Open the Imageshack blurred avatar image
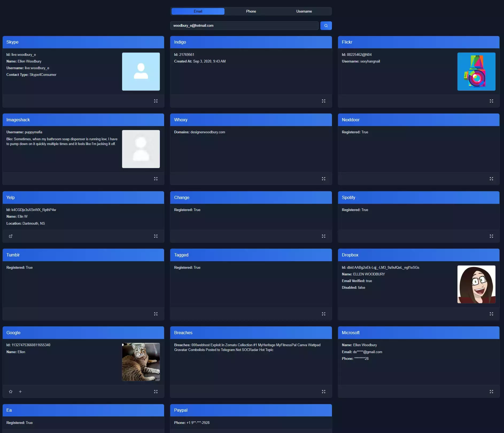Viewport: 504px width, 433px height. point(141,149)
